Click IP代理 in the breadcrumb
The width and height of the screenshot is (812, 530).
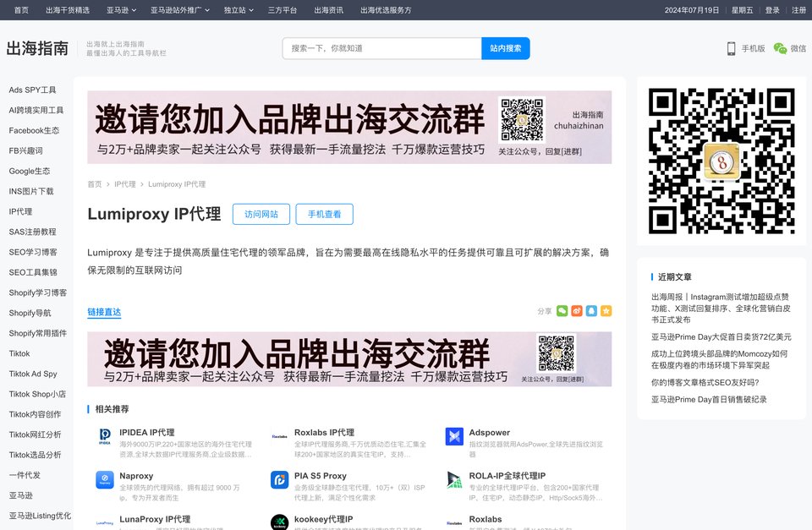pos(125,184)
